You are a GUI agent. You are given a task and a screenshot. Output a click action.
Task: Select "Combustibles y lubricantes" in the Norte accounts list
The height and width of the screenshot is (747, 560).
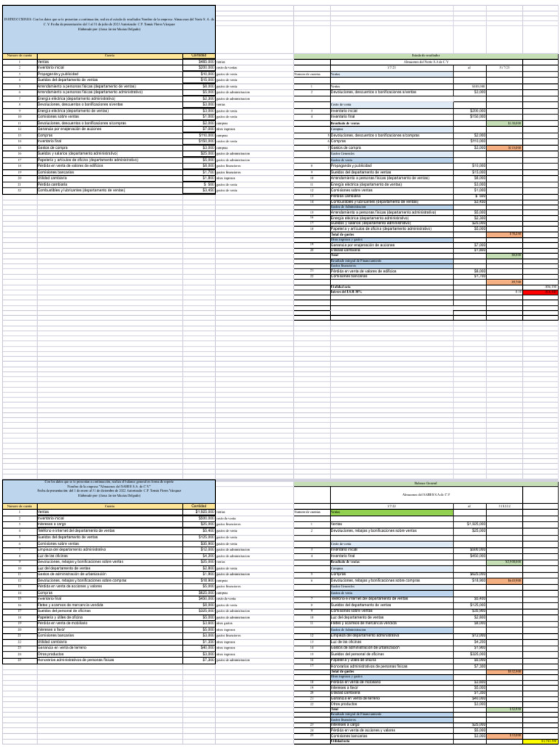[x=82, y=190]
